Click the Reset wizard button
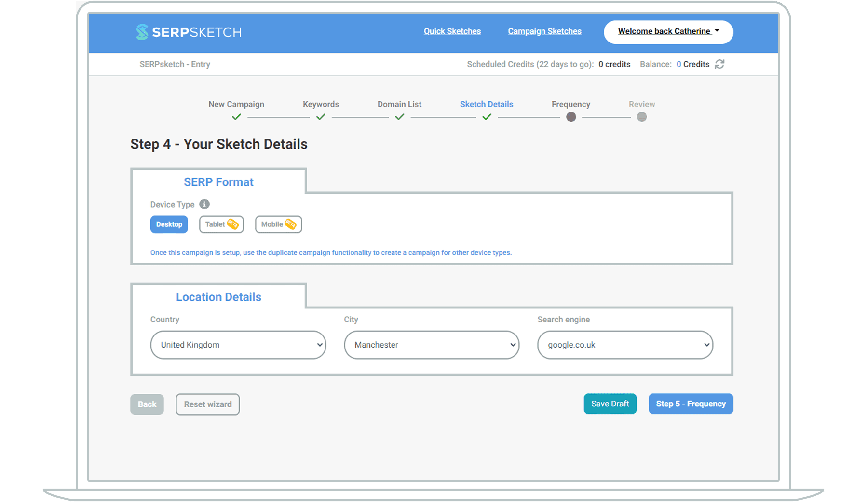Viewport: 868px width, 502px height. coord(207,404)
